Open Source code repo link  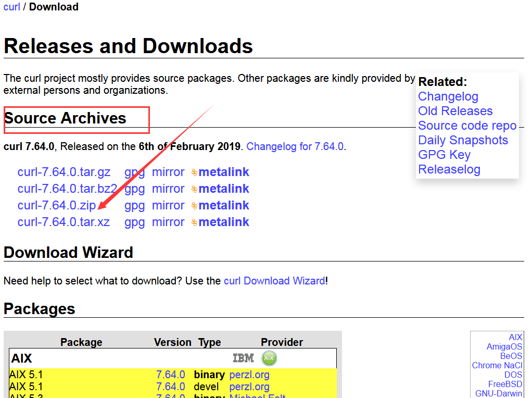467,126
